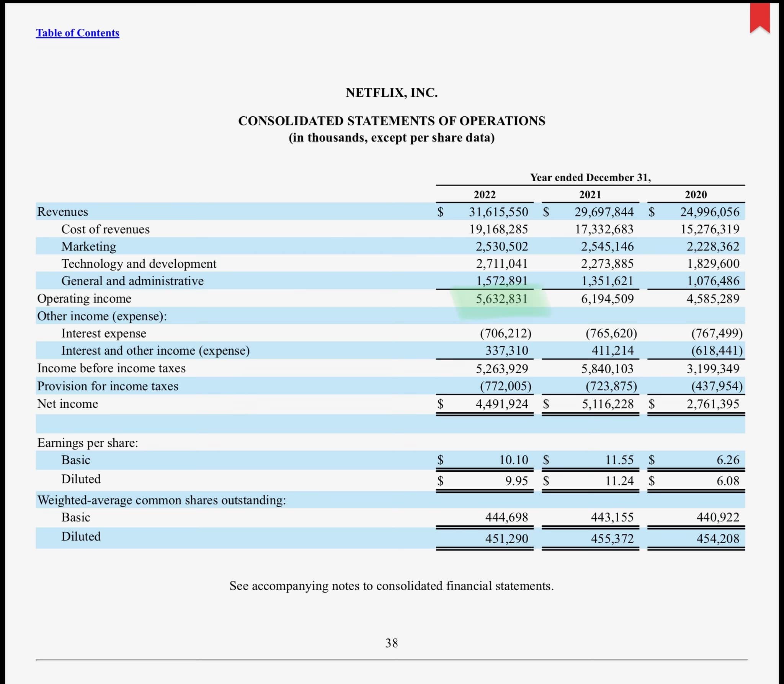Viewport: 784px width, 684px height.
Task: Open the Table of Contents link
Action: (78, 33)
